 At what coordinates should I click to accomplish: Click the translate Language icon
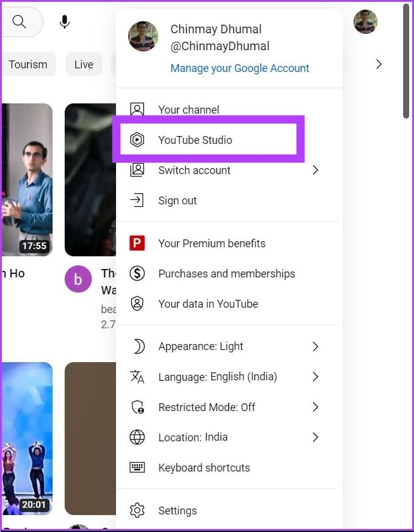click(137, 377)
